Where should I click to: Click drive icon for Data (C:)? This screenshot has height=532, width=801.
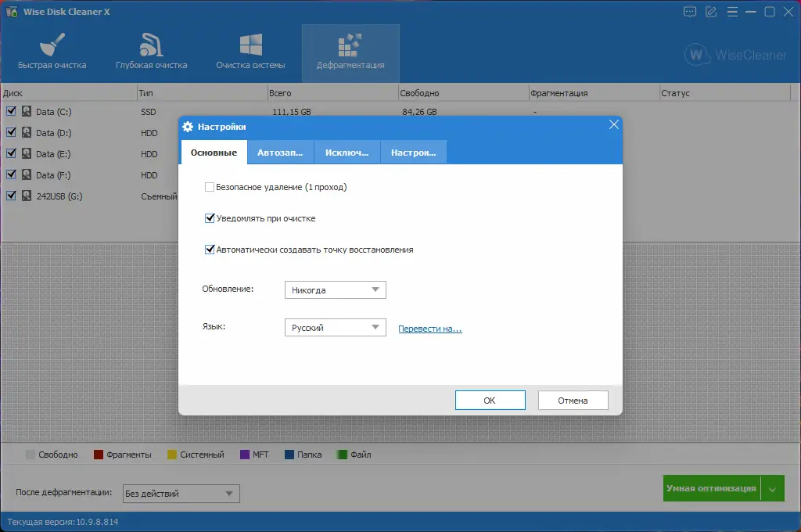(27, 111)
